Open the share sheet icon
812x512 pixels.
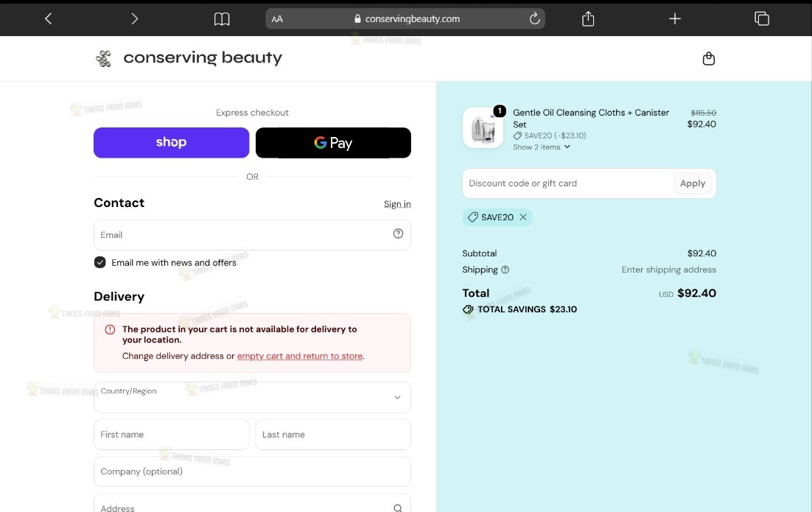point(588,18)
